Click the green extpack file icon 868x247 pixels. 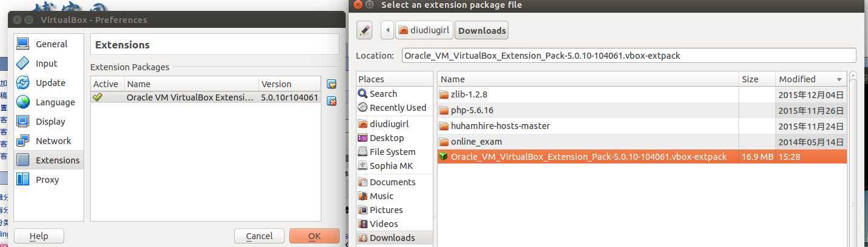click(444, 157)
